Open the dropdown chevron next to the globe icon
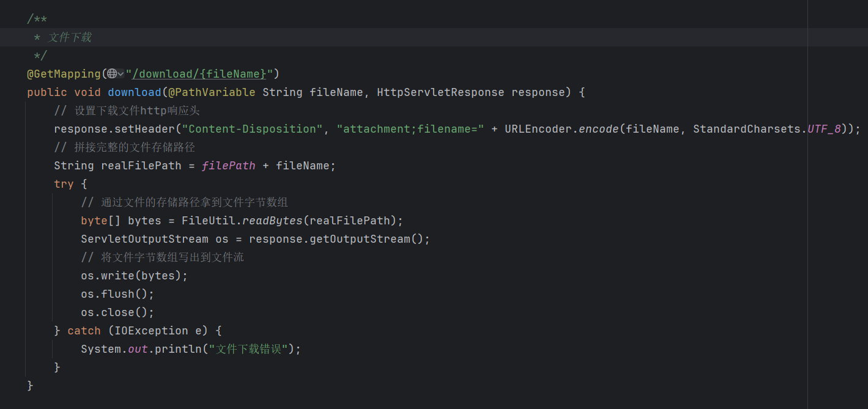 point(121,74)
